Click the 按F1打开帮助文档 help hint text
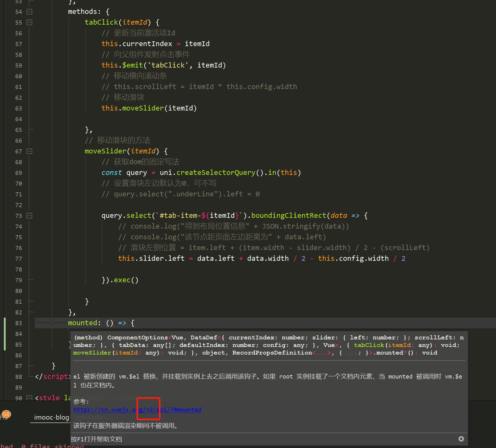 click(96, 439)
